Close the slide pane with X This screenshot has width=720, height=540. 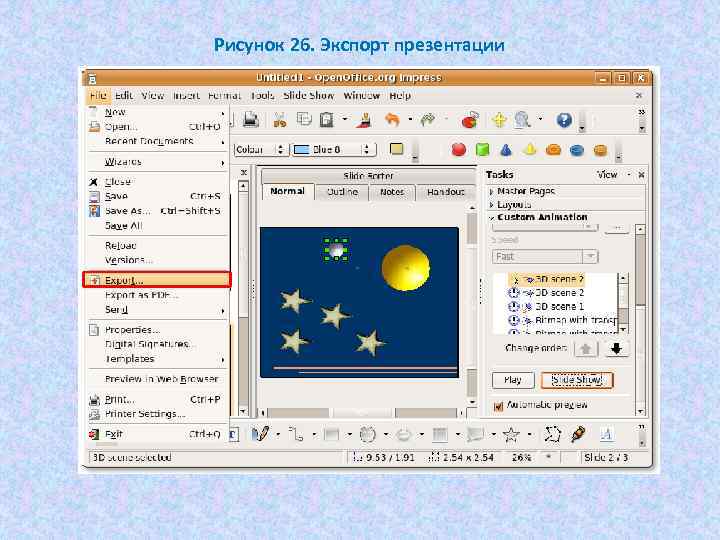[244, 172]
